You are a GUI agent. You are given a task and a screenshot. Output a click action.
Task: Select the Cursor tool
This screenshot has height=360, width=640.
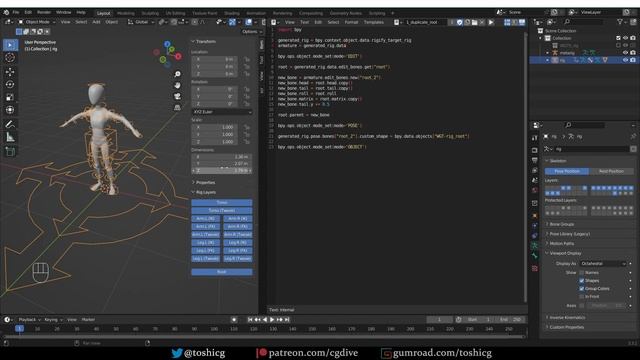point(10,58)
